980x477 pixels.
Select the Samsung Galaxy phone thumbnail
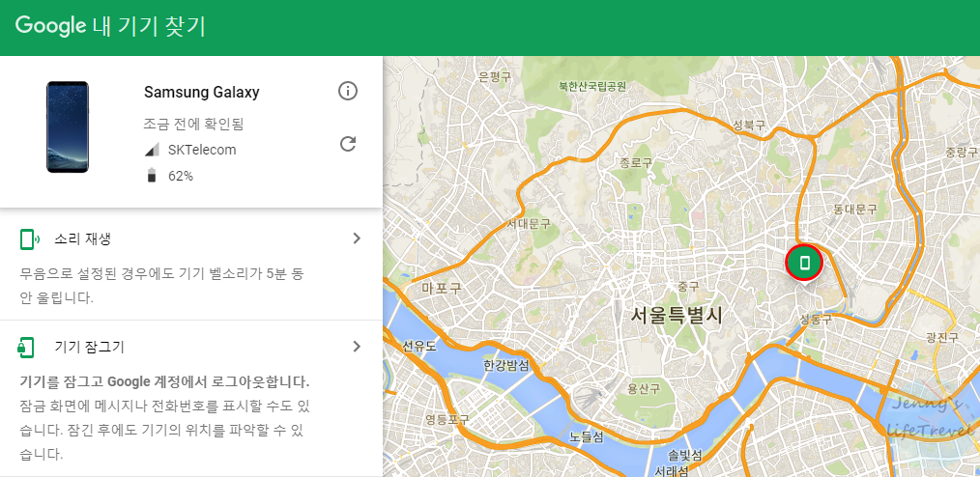(68, 126)
